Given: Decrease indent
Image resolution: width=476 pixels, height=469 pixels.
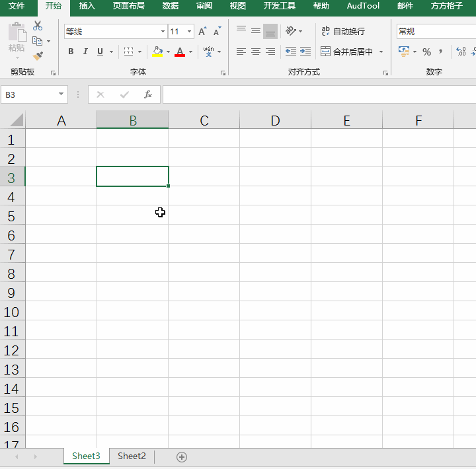Looking at the screenshot, I should tap(291, 52).
